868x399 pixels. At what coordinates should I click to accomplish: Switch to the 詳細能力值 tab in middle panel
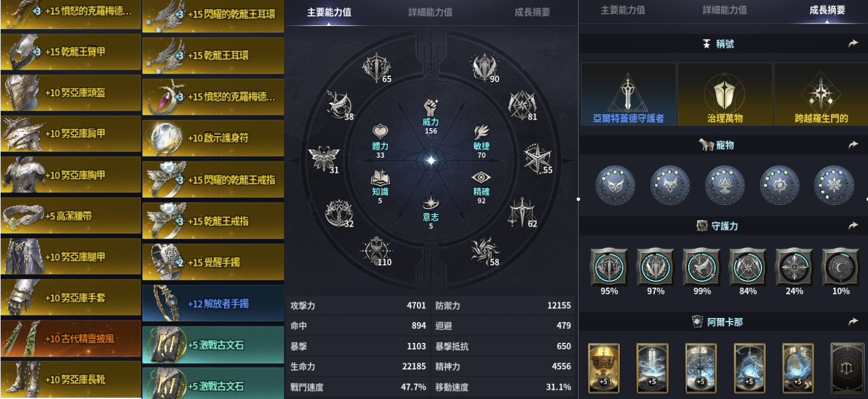(430, 12)
